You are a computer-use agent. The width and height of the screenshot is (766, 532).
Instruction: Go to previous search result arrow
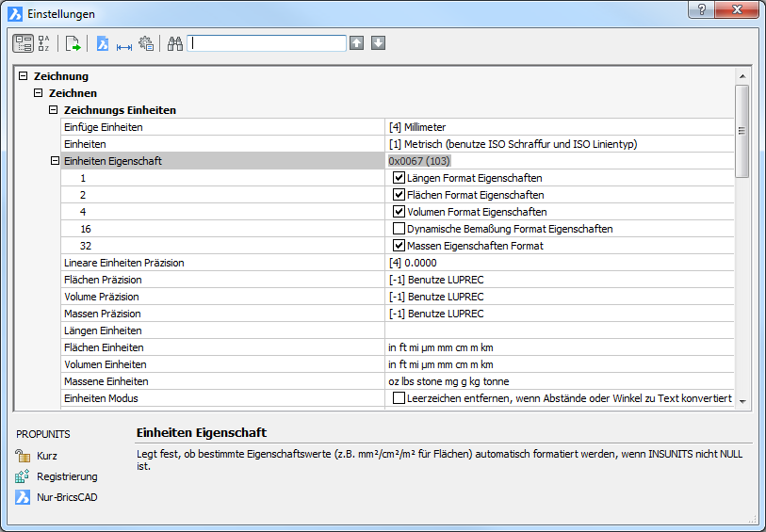pyautogui.click(x=357, y=43)
